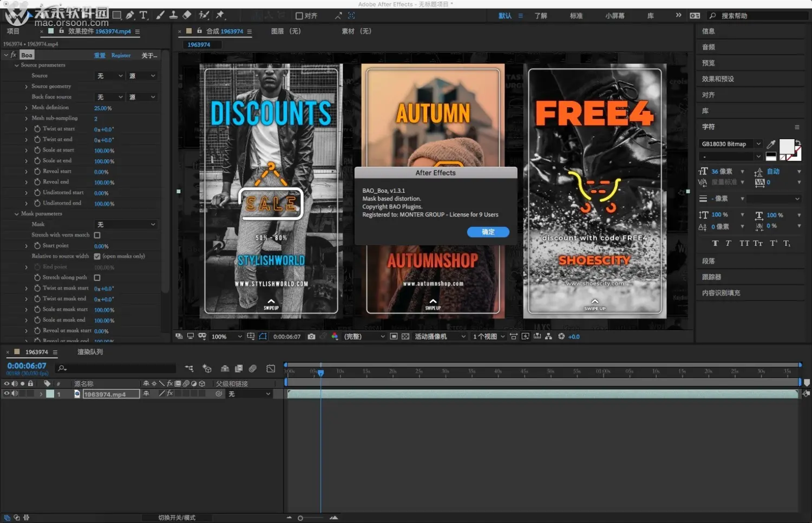Toggle draft 3D icon in the timeline
Viewport: 812px width, 523px height.
pyautogui.click(x=207, y=369)
